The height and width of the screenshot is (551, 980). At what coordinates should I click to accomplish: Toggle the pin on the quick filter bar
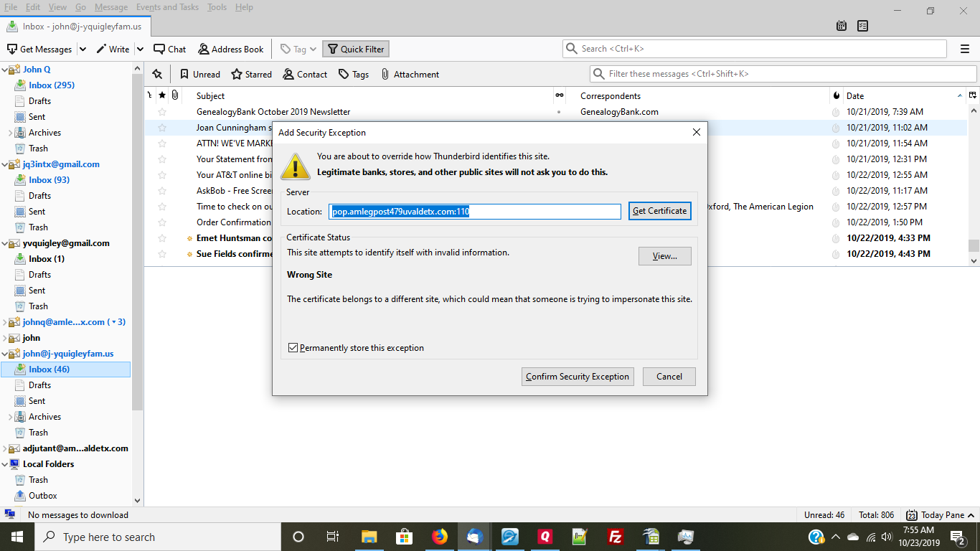coord(157,74)
